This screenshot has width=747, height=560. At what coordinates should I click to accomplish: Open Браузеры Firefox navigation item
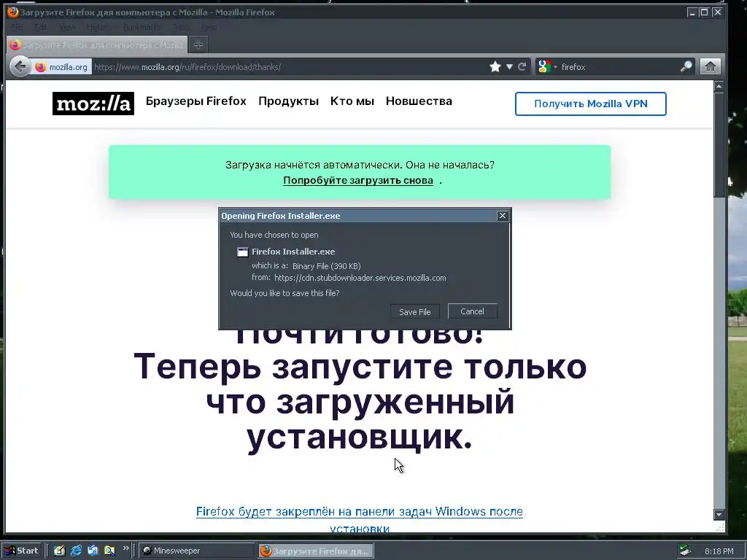coord(196,101)
